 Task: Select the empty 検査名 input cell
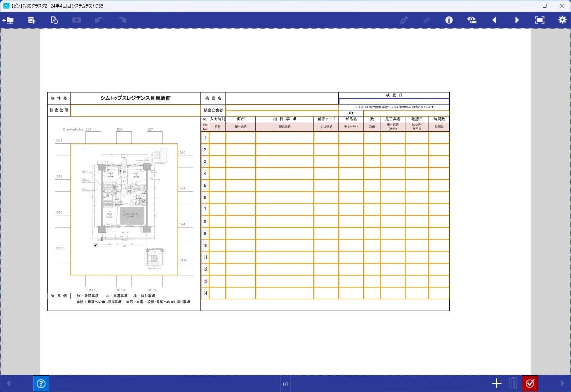click(282, 98)
